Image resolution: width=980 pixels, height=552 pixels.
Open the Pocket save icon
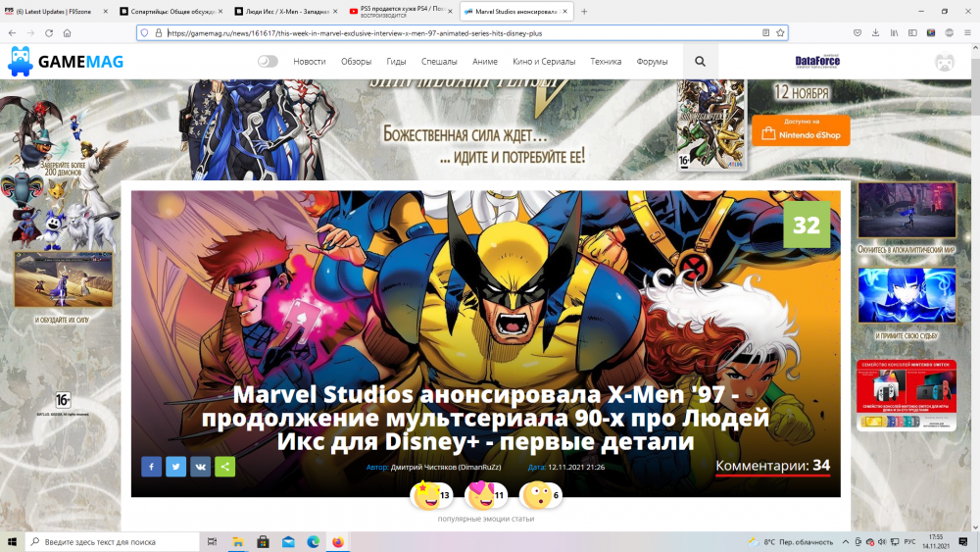coord(857,33)
